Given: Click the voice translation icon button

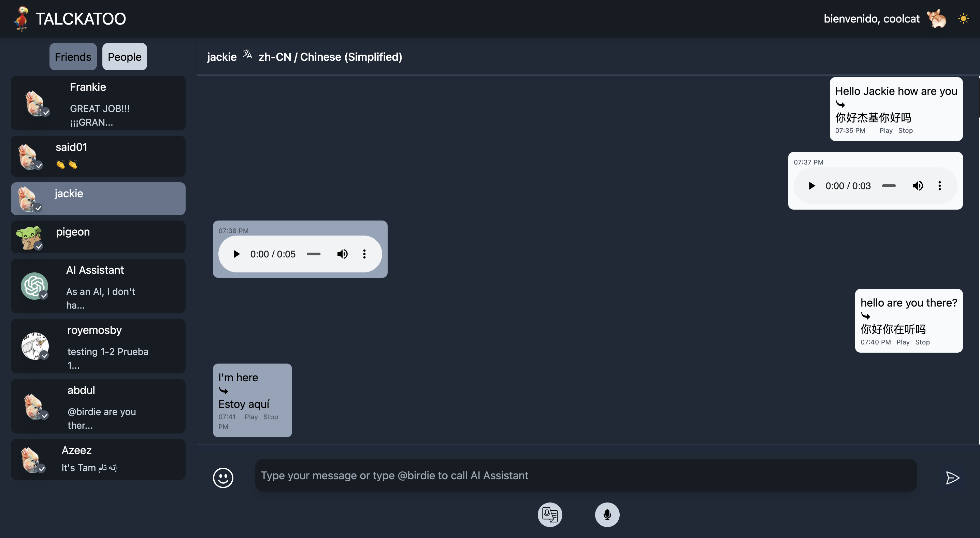Looking at the screenshot, I should 550,514.
